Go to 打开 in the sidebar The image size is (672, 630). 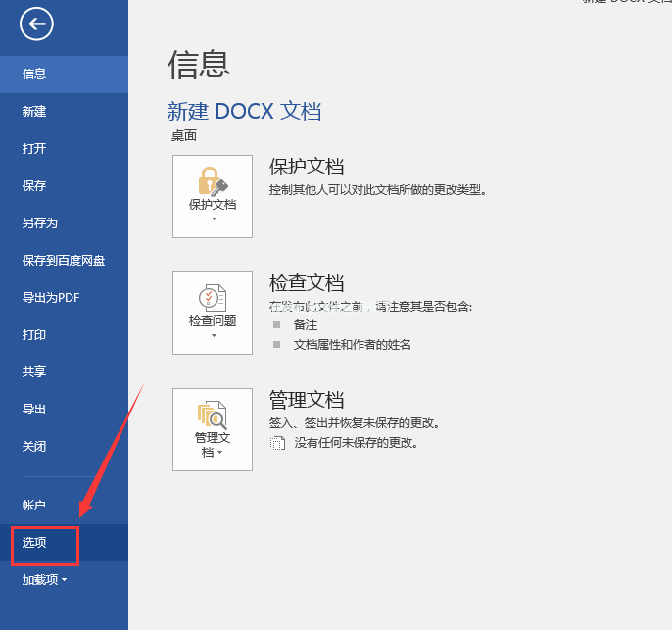click(x=34, y=149)
